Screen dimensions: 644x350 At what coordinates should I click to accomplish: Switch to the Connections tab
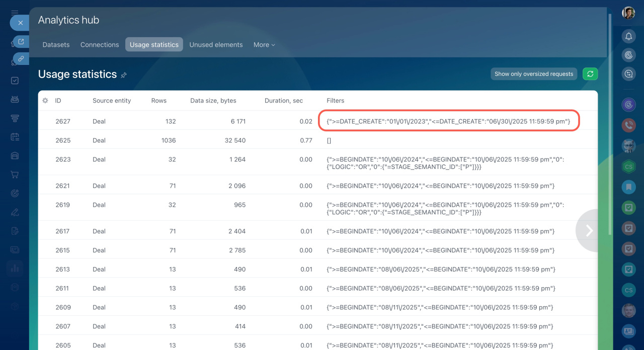(x=100, y=45)
